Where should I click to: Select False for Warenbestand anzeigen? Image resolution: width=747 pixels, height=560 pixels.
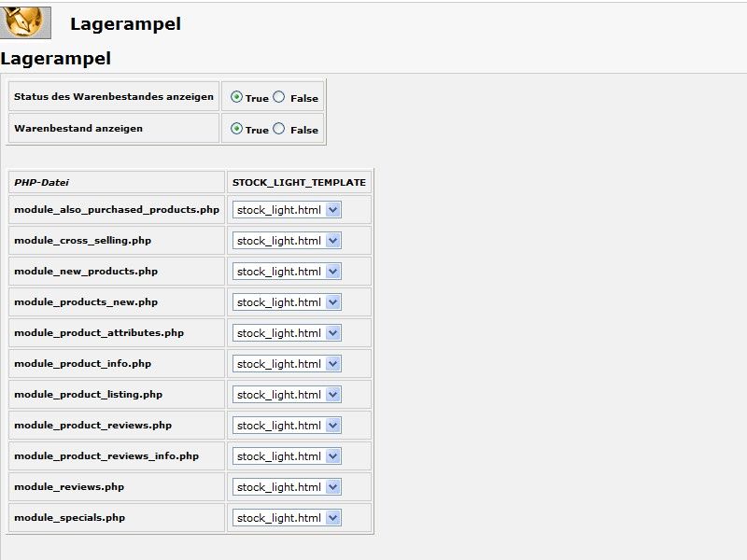278,129
